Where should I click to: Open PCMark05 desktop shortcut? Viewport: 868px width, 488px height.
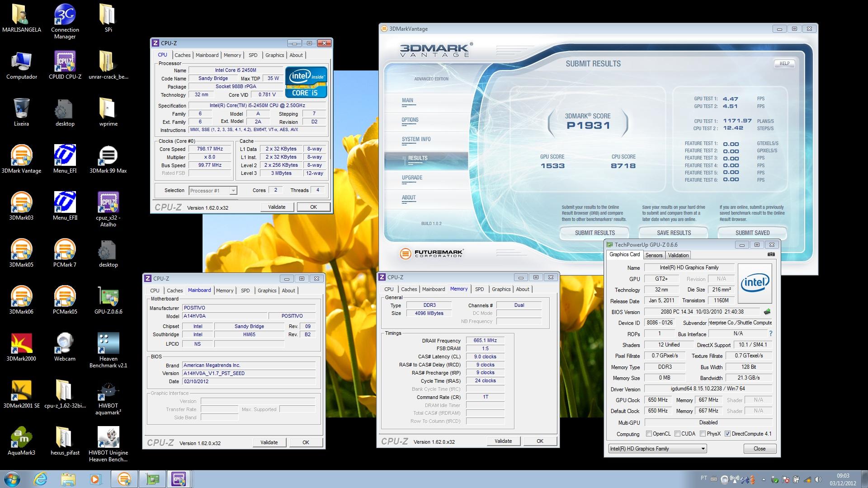coord(65,300)
